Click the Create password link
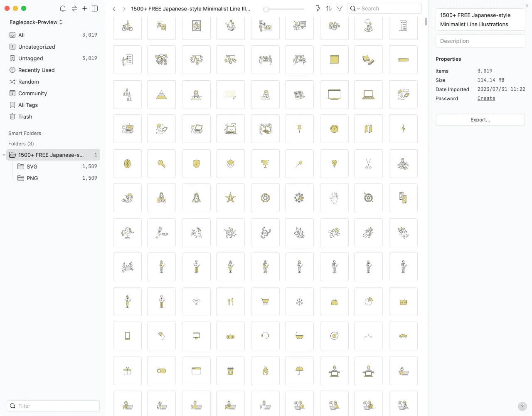The height and width of the screenshot is (416, 532). [486, 99]
